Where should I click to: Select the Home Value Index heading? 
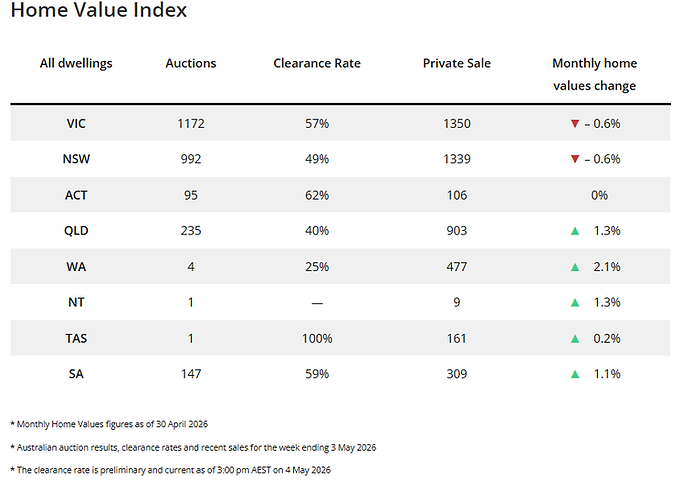(x=99, y=10)
